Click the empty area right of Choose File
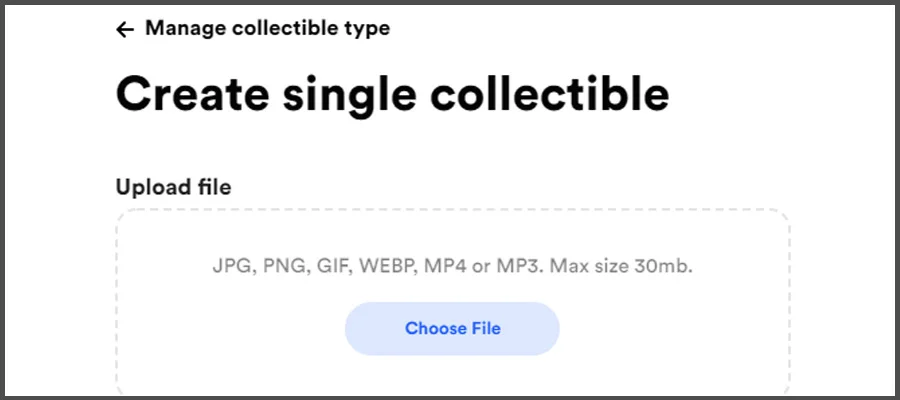900x400 pixels. (670, 328)
